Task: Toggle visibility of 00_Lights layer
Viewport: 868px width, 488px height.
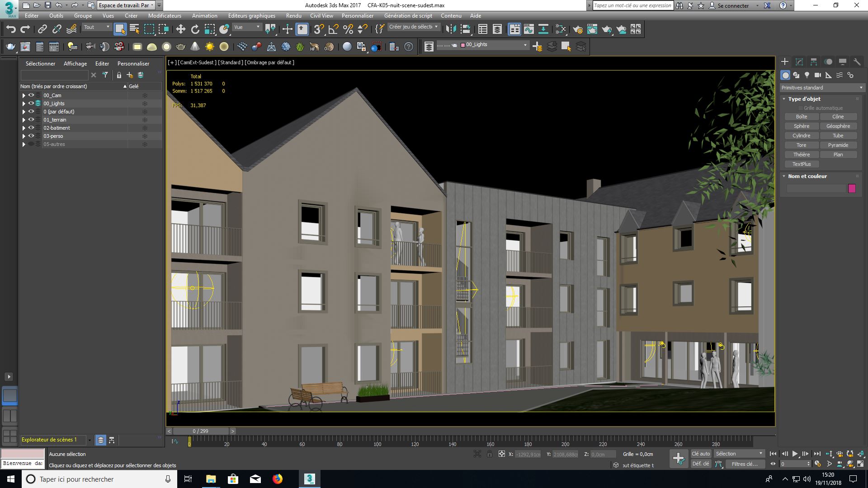Action: (x=31, y=103)
